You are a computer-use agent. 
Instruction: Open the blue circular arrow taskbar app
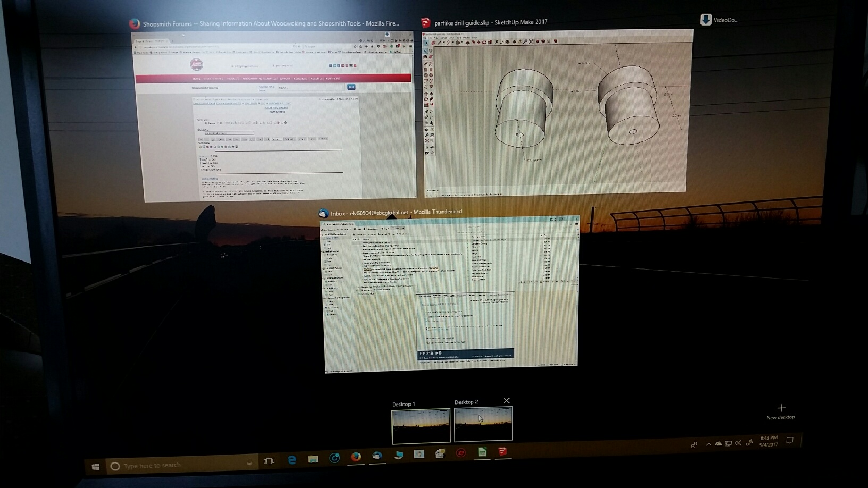point(335,458)
